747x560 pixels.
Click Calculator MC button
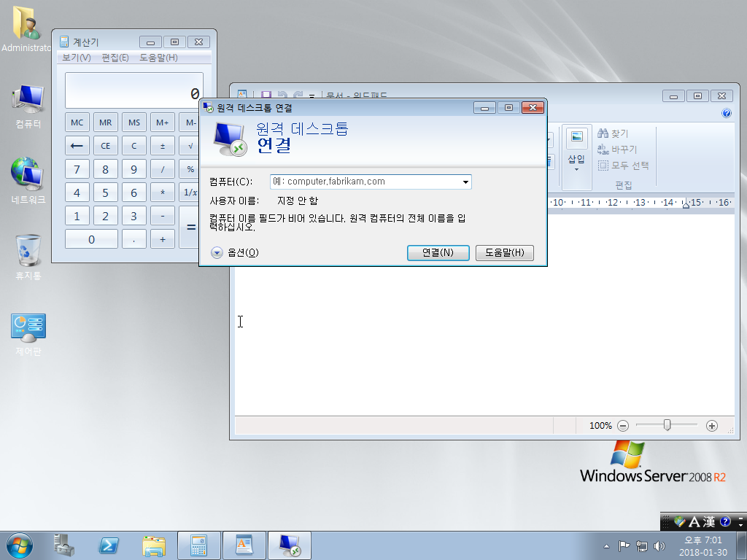[77, 122]
